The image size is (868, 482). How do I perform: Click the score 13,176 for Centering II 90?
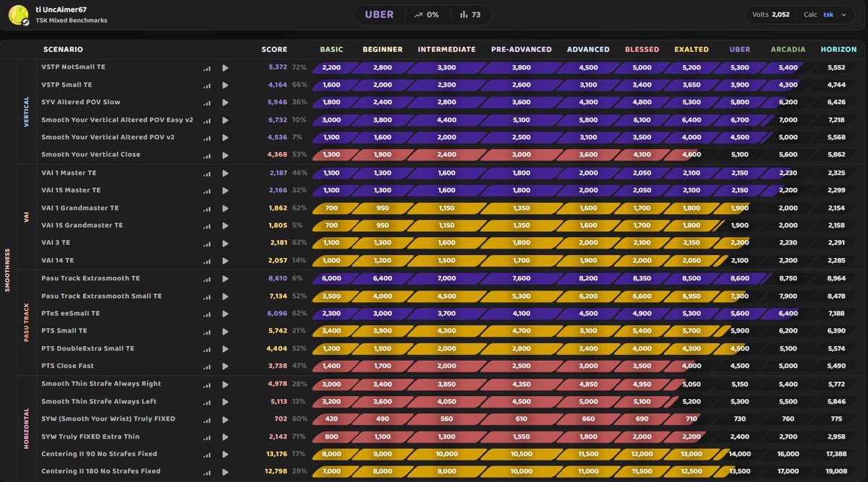(276, 454)
